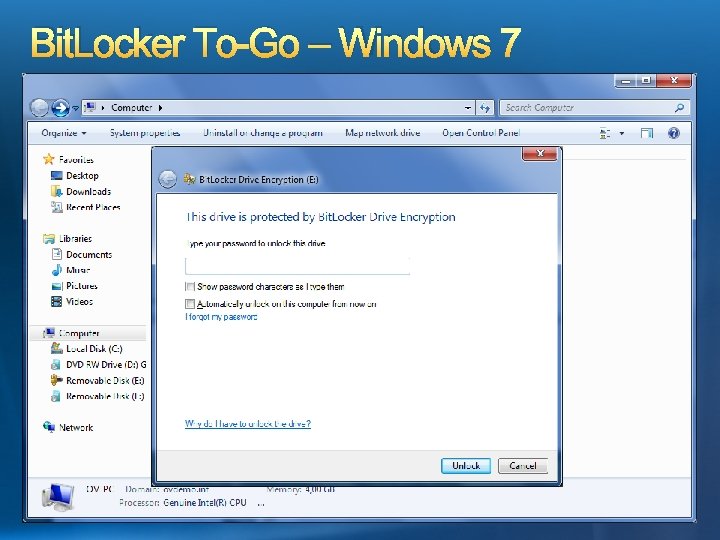This screenshot has width=720, height=540.
Task: Click System properties in toolbar
Action: click(x=145, y=133)
